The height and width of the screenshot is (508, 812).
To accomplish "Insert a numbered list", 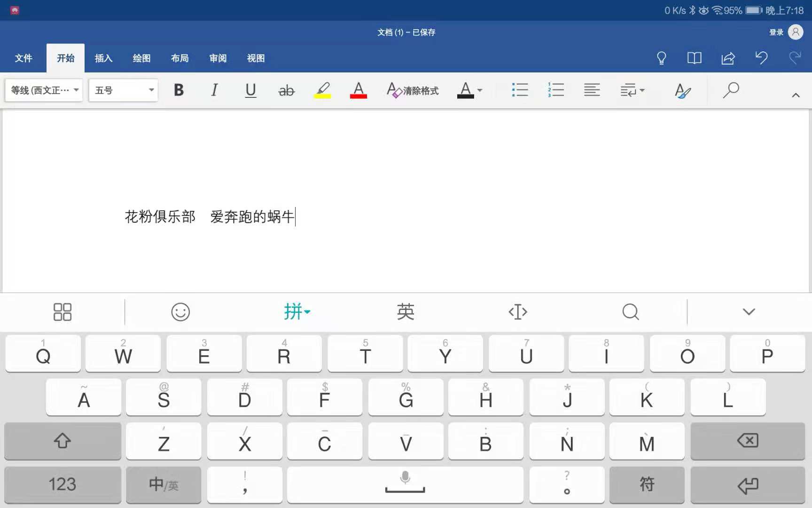I will [x=556, y=90].
